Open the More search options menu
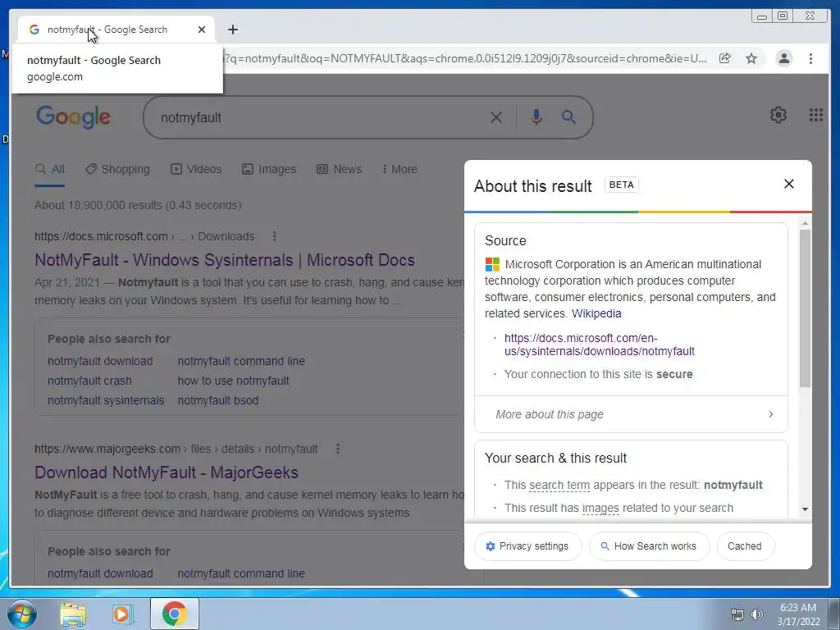This screenshot has width=840, height=630. 399,169
